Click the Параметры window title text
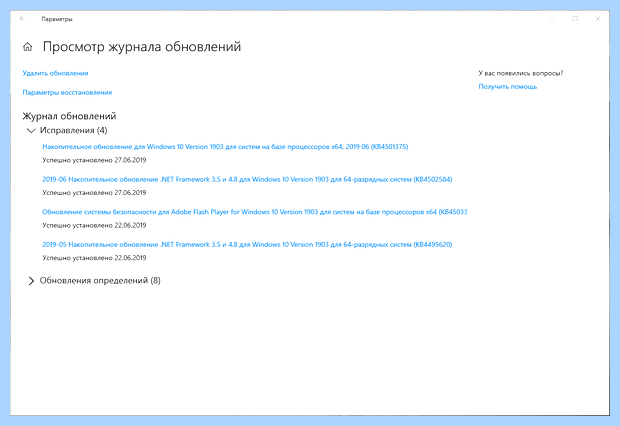The width and height of the screenshot is (620, 426). (x=57, y=19)
